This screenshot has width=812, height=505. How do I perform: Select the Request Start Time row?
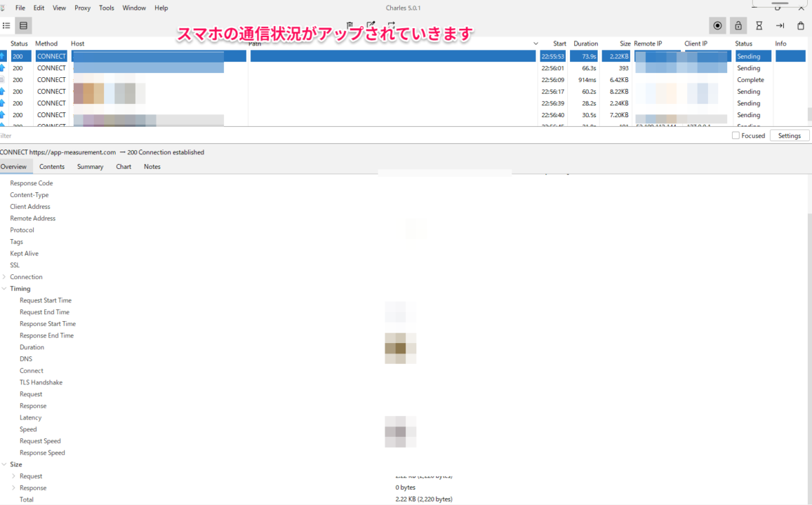404,300
